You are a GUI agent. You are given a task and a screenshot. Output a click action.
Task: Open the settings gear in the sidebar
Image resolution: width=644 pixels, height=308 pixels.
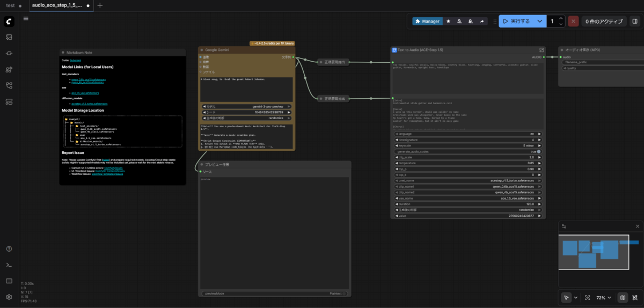(x=9, y=297)
